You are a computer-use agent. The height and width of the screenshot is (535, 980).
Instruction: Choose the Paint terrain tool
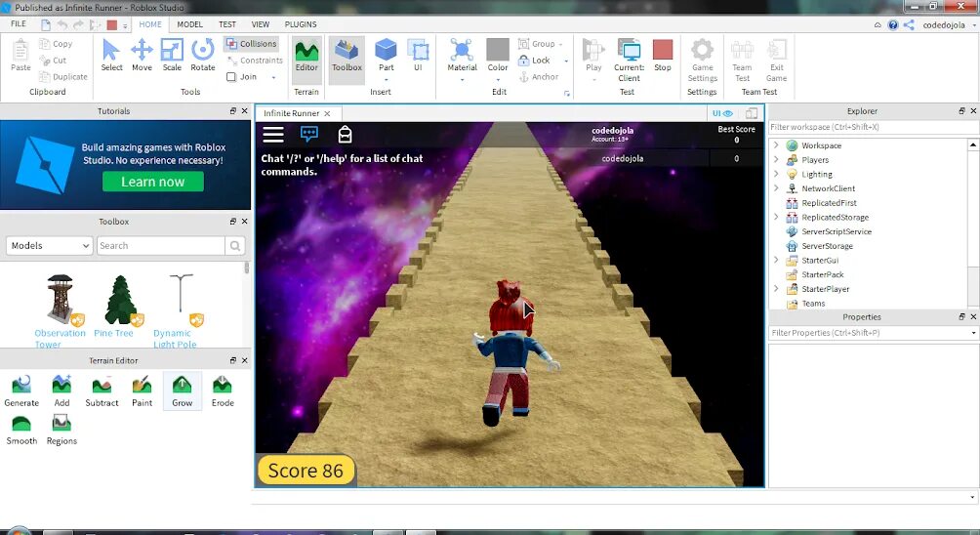142,391
